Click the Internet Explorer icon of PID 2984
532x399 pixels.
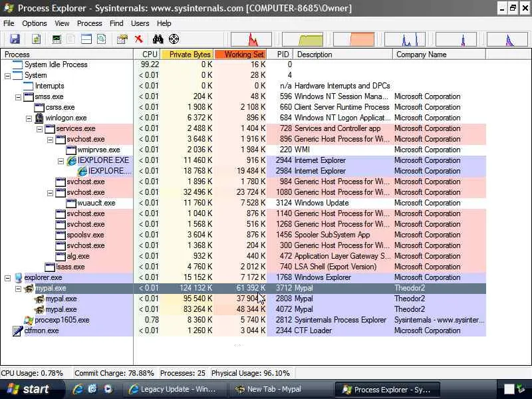tap(82, 171)
